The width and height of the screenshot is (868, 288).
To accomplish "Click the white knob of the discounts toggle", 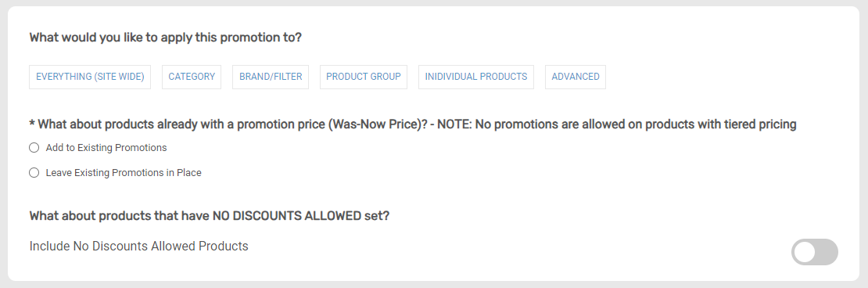I will (x=804, y=252).
